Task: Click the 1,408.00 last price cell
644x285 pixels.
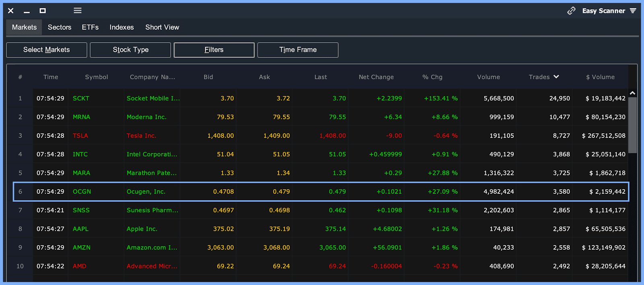Action: [x=332, y=135]
